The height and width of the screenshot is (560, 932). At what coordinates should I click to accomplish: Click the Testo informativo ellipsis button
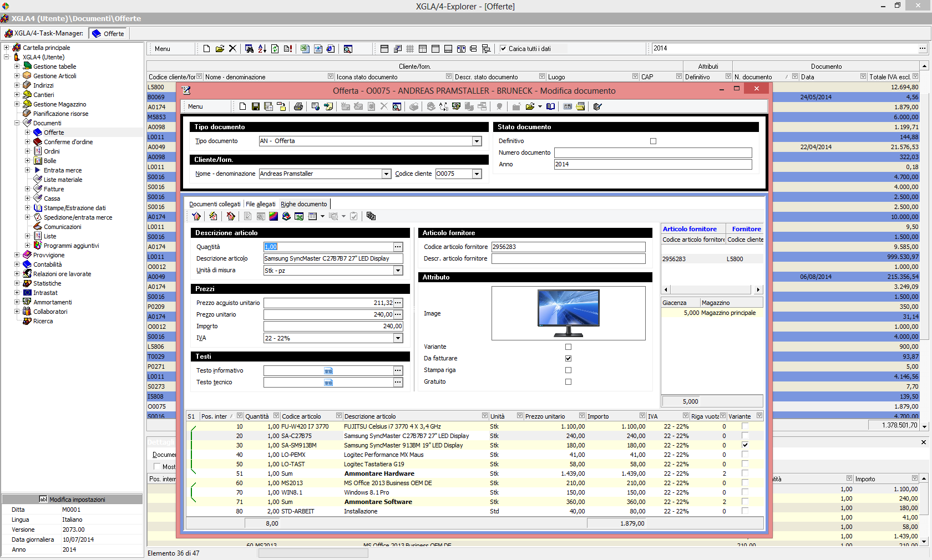click(x=398, y=370)
